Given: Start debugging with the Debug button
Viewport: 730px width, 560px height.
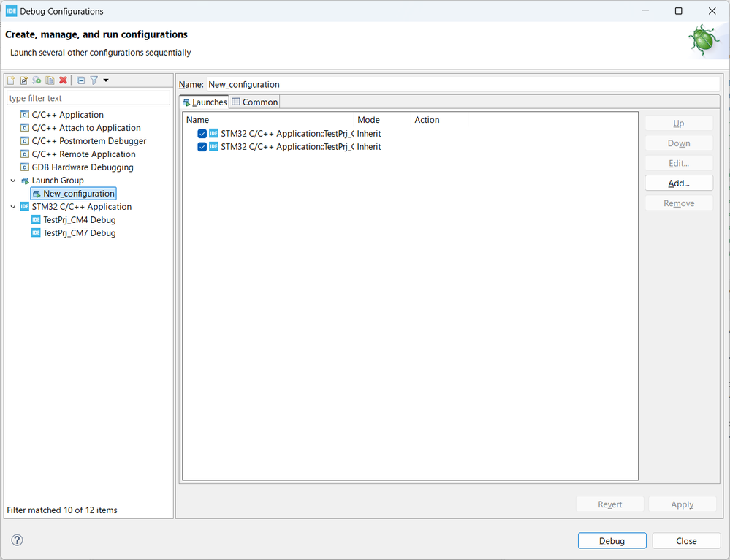Looking at the screenshot, I should point(612,541).
